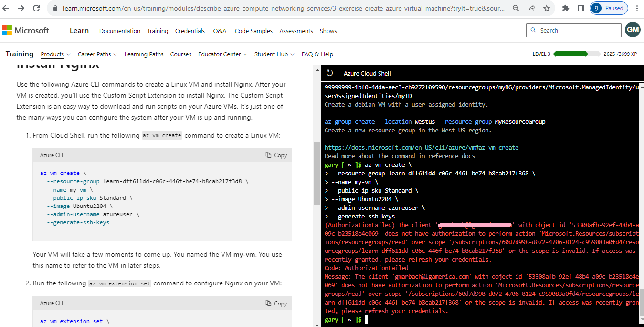This screenshot has width=644, height=327.
Task: Click the Microsoft logo
Action: tap(25, 31)
